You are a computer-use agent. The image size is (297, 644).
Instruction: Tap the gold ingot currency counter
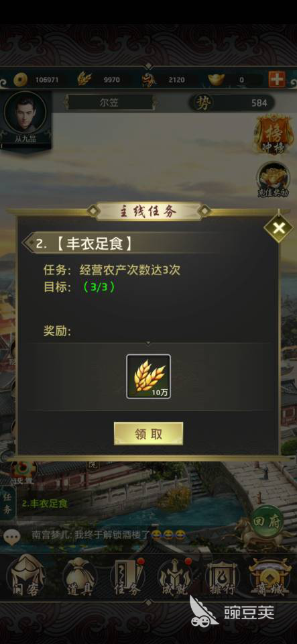click(x=234, y=79)
